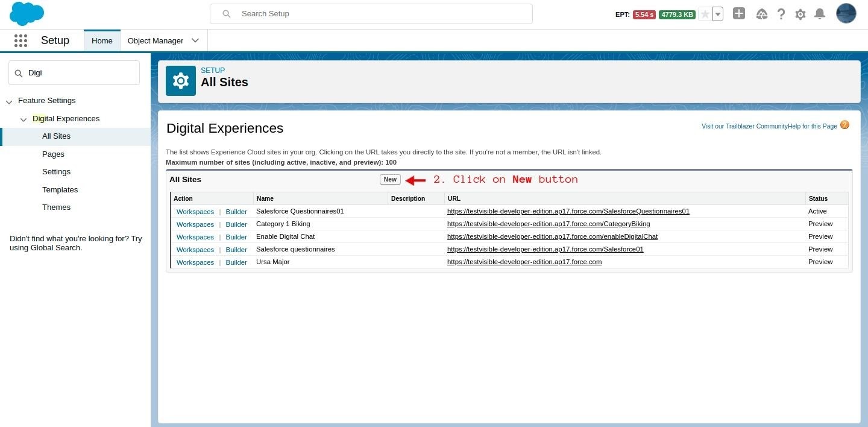Open the Trailhead guidance icon
The image size is (868, 427).
coord(762,14)
